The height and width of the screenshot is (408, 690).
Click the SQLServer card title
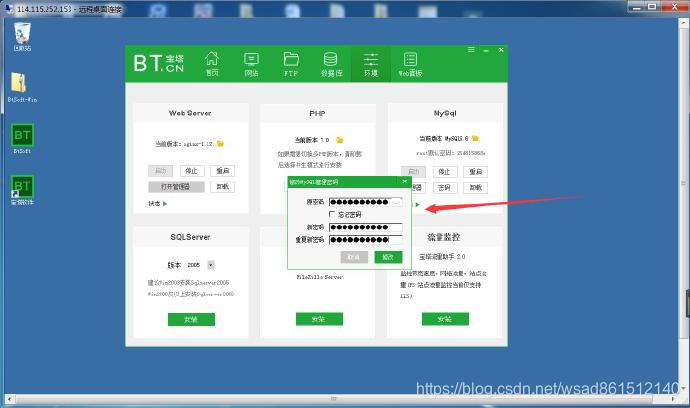point(190,237)
